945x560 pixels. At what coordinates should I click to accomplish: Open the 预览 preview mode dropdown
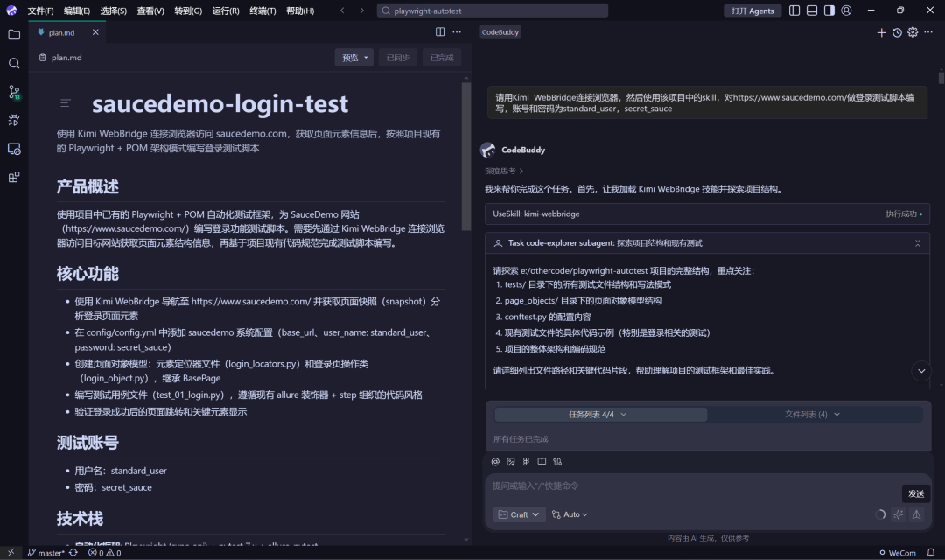pos(354,58)
